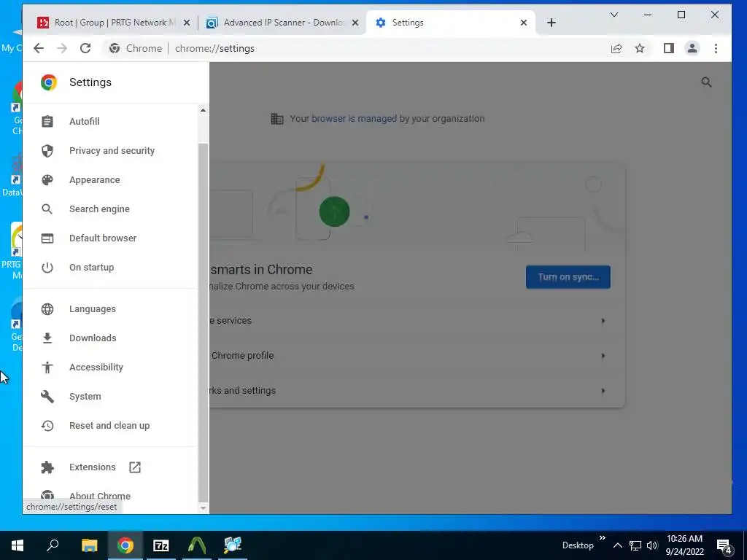
Task: Open Default browser section
Action: (x=103, y=238)
